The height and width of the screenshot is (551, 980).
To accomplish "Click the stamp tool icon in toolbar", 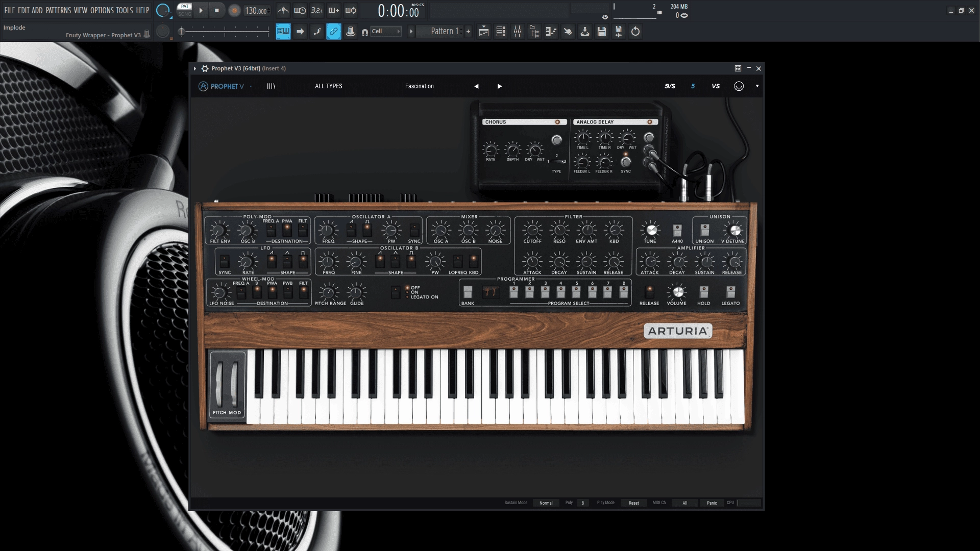I will point(351,32).
